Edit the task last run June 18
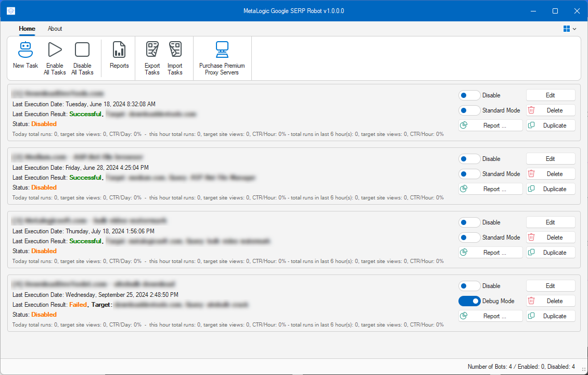Image resolution: width=588 pixels, height=375 pixels. (551, 95)
